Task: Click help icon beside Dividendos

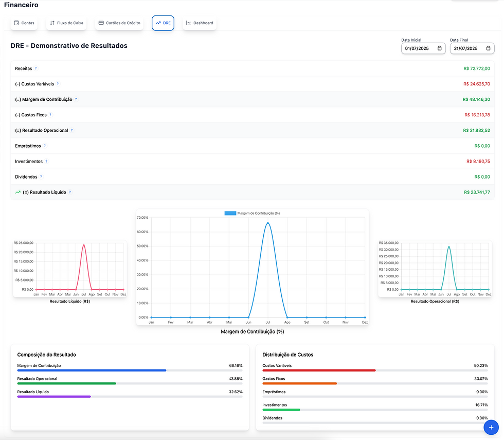Action: pyautogui.click(x=41, y=177)
